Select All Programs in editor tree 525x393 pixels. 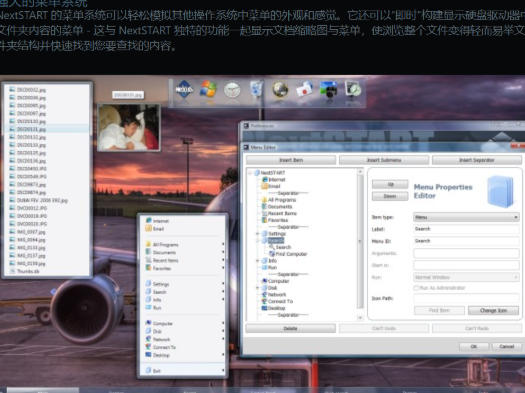[x=282, y=200]
